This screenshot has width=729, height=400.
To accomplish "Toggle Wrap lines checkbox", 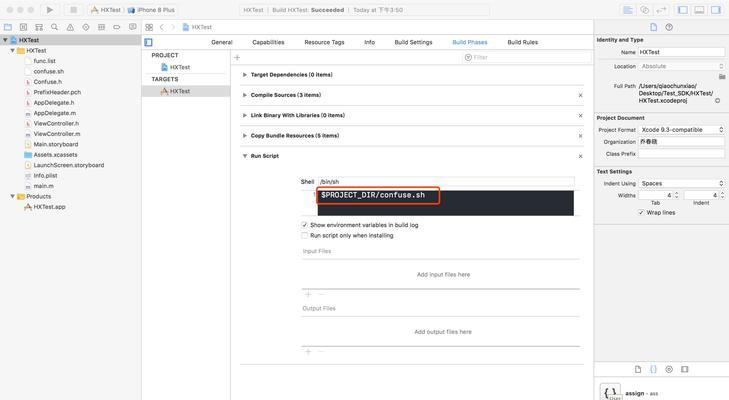I will coord(641,213).
